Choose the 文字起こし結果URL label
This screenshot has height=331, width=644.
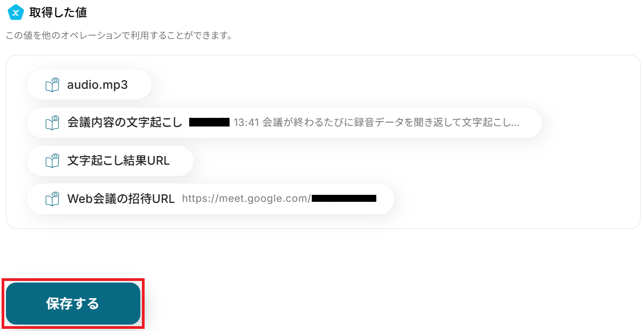pyautogui.click(x=118, y=161)
